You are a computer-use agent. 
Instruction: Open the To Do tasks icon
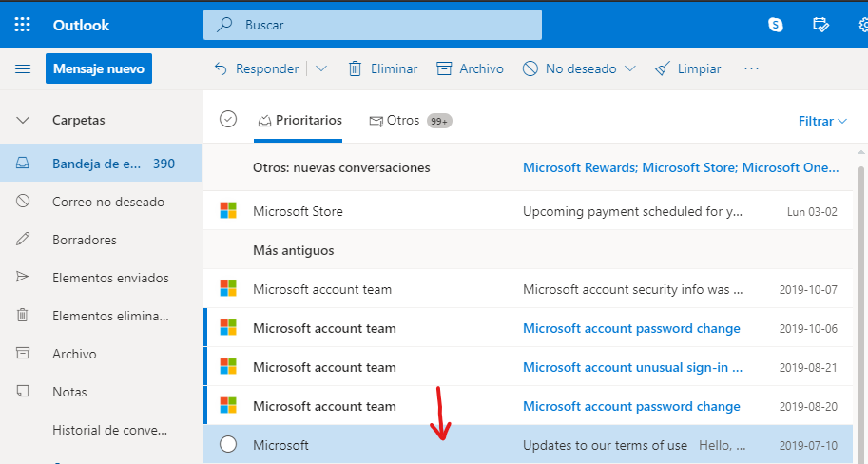pos(820,25)
